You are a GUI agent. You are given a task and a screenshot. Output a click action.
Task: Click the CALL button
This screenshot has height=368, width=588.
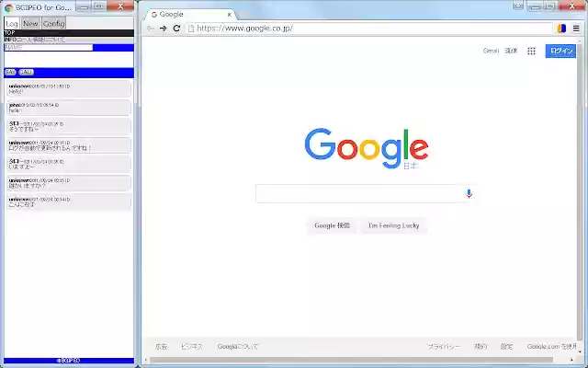[x=27, y=72]
